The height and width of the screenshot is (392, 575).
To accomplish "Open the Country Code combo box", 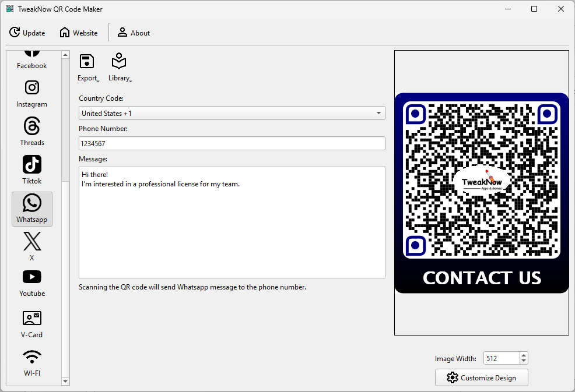I will point(232,113).
